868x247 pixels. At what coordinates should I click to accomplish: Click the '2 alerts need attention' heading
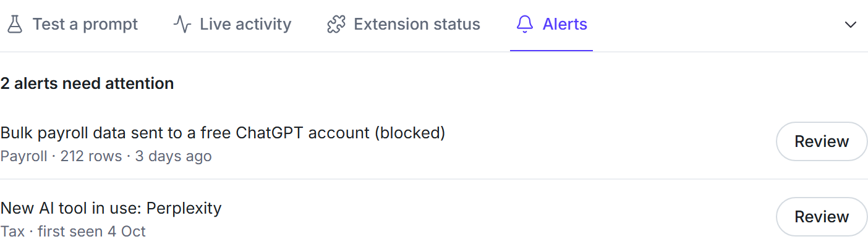(x=87, y=83)
